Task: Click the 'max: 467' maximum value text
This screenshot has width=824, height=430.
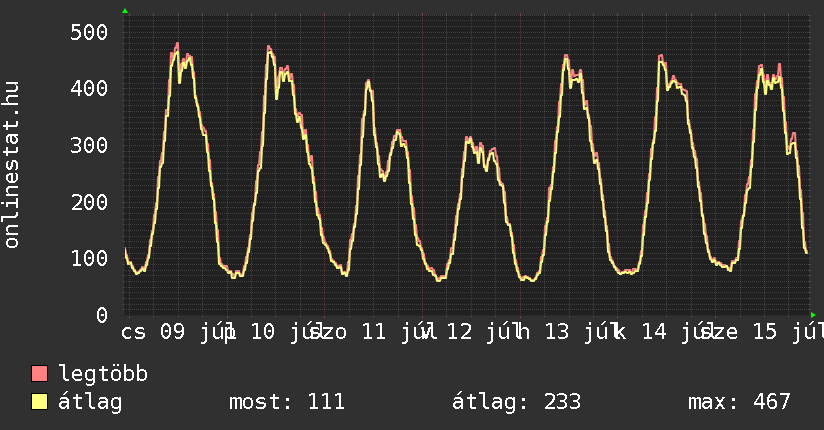Action: [739, 402]
